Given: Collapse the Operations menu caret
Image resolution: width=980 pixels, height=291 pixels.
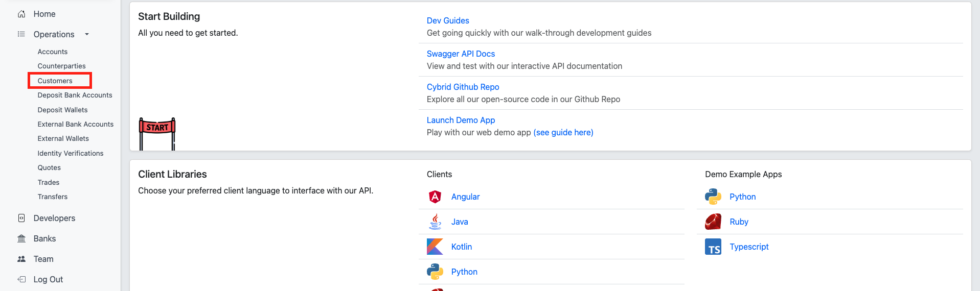Looking at the screenshot, I should coord(87,34).
